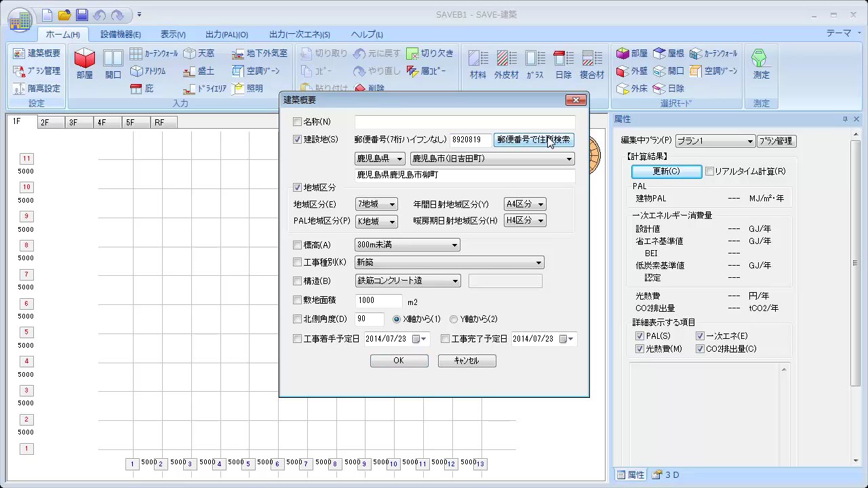Open the 300m未満 elevation dropdown
868x488 pixels.
click(x=408, y=245)
